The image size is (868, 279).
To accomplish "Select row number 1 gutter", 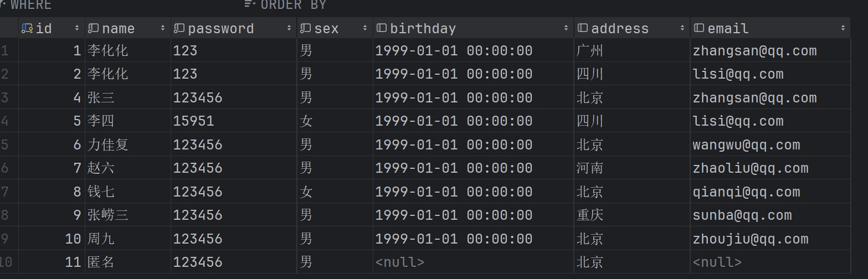I will coord(9,50).
